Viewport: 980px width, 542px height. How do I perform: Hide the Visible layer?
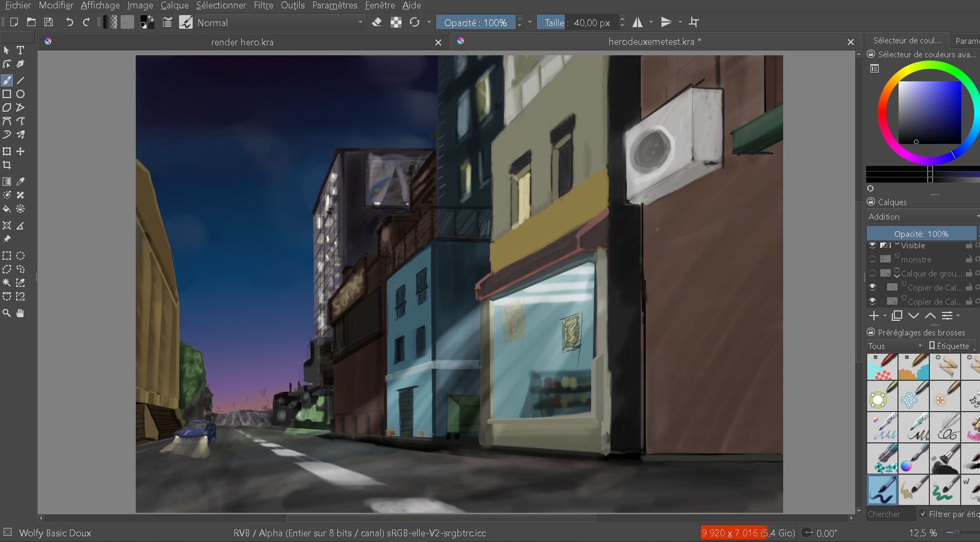[872, 245]
